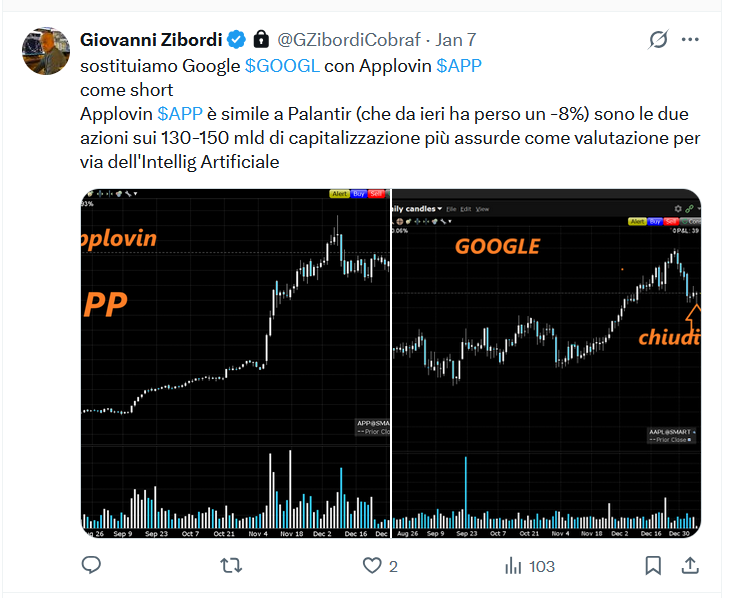Open the three-dot more options menu
This screenshot has height=598, width=748.
point(690,40)
